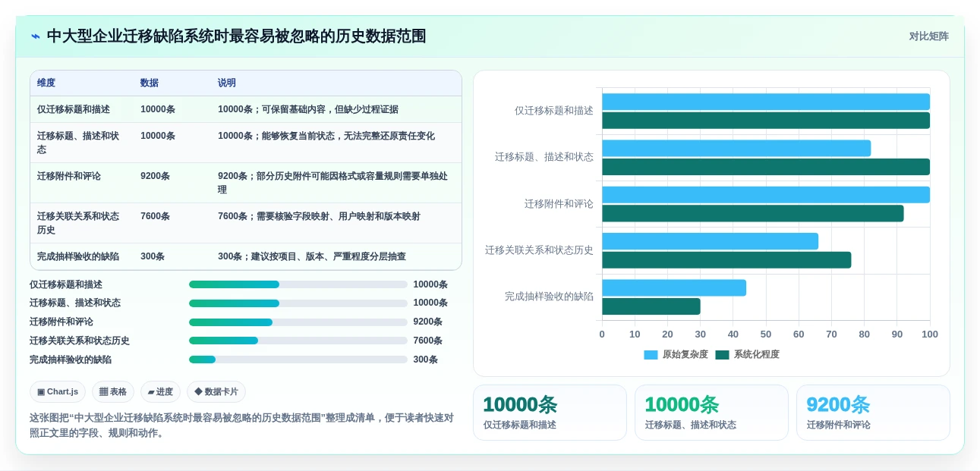Open the 9200条 迁移附件和评论 data card

tap(873, 413)
